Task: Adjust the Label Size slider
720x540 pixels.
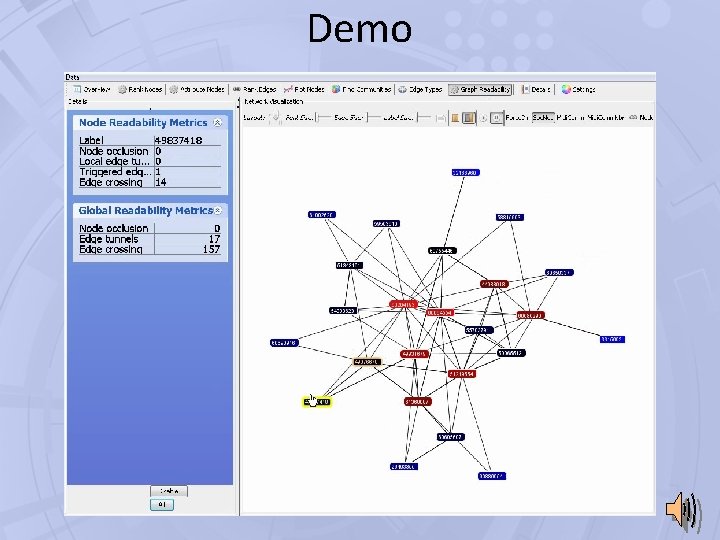Action: 424,118
